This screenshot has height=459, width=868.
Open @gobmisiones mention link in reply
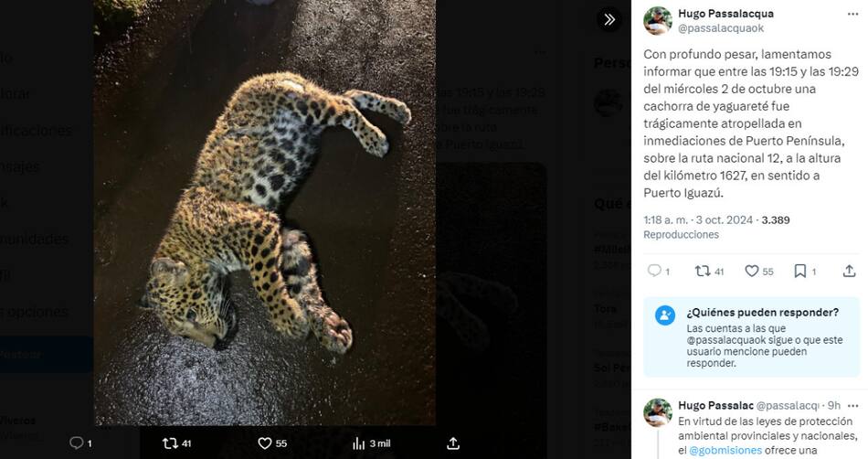(725, 451)
